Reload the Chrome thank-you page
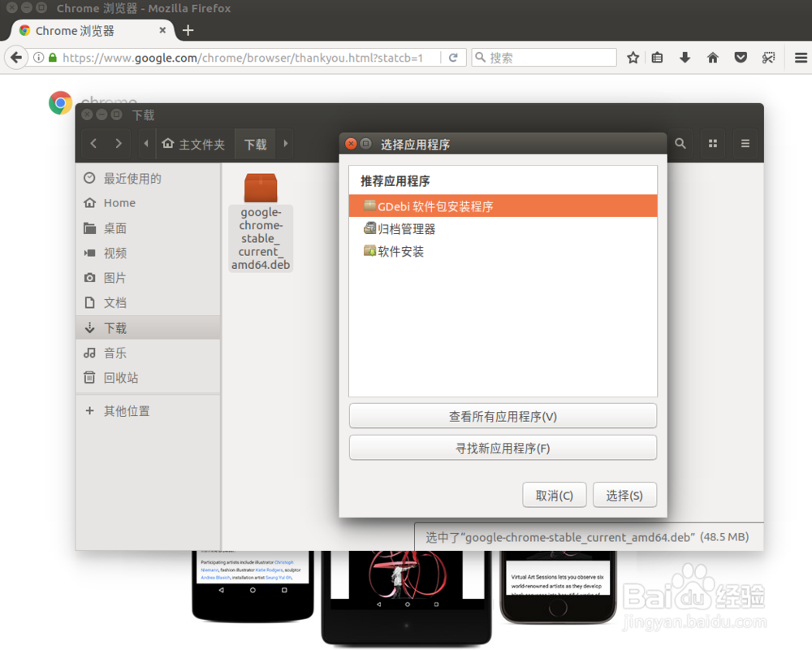 click(x=453, y=57)
